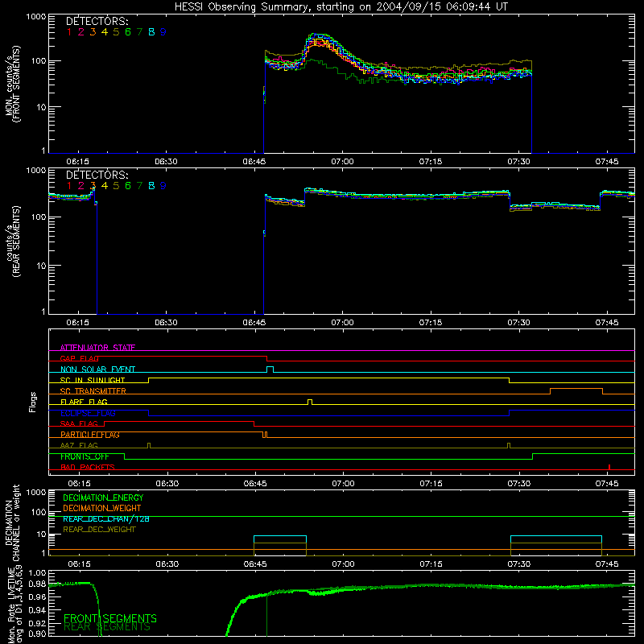Click the DETECTORS: label in the front segments panel
The image size is (644, 644).
97,22
